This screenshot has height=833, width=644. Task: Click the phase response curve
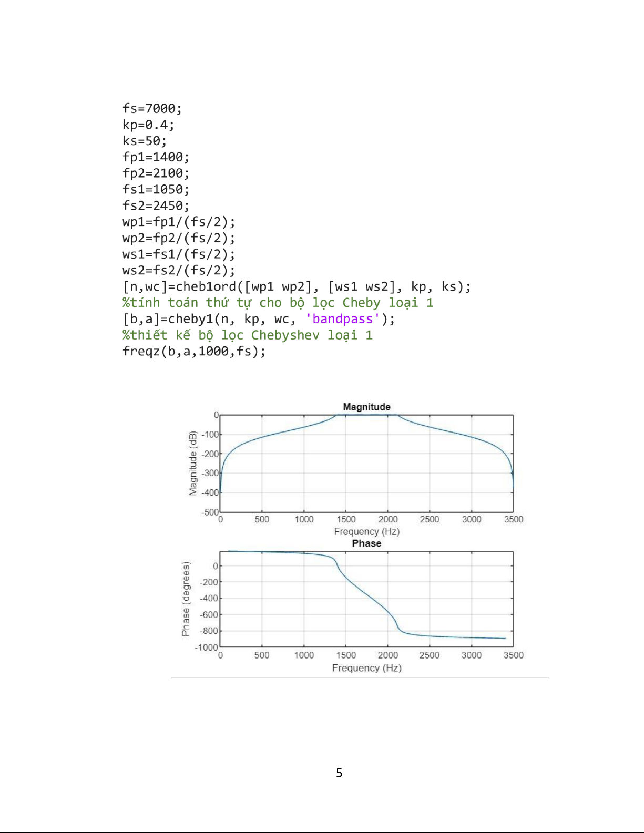pyautogui.click(x=368, y=595)
